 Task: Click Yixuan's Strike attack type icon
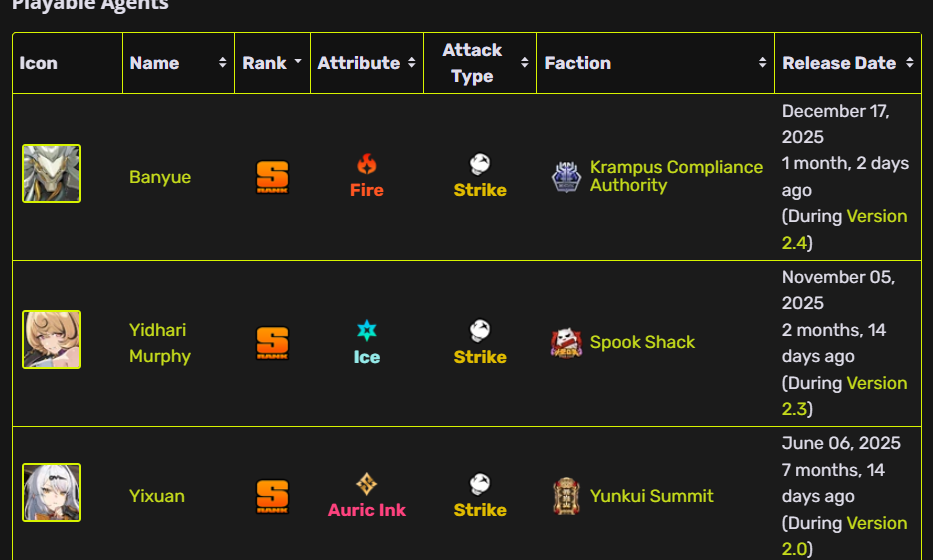480,485
